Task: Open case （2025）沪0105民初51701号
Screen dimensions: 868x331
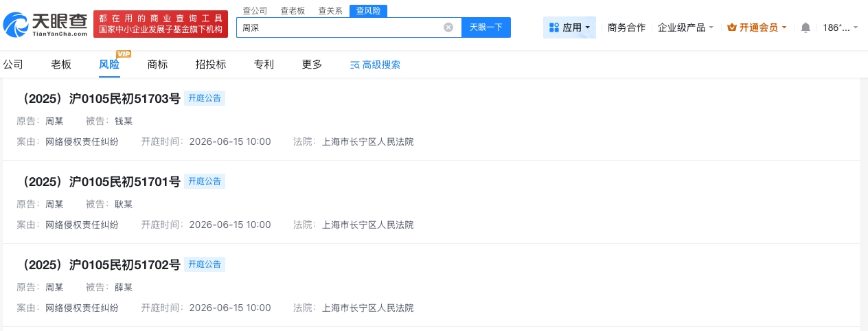Action: click(x=98, y=182)
